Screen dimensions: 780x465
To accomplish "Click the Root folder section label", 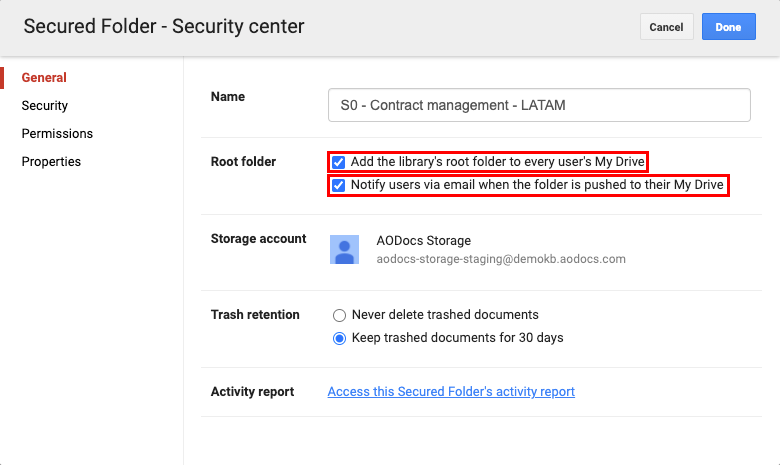I will 243,162.
